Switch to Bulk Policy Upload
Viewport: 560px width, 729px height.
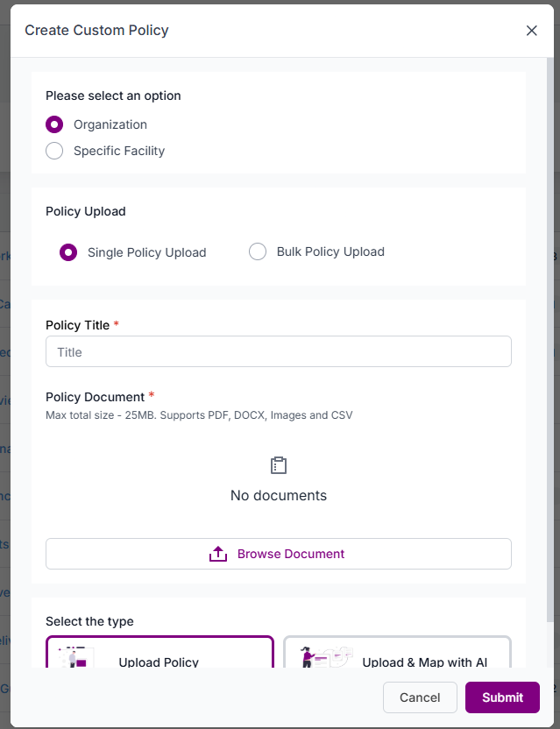coord(258,252)
